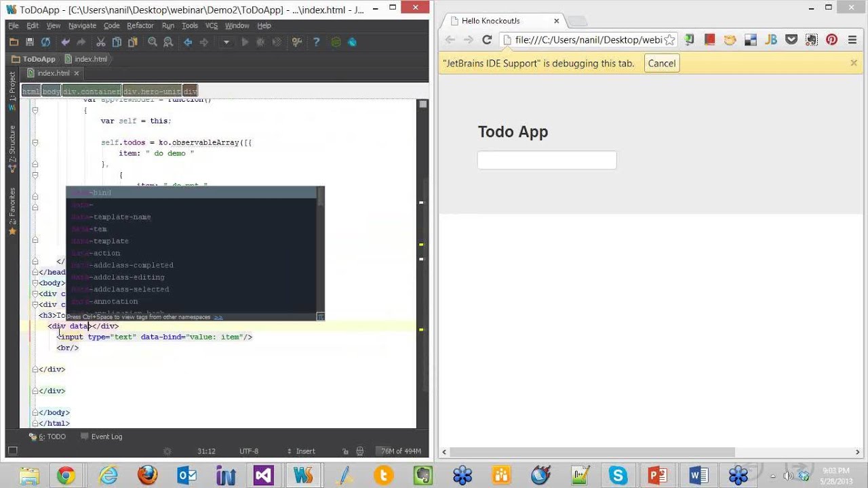Click index.html in navigation bar
This screenshot has height=488, width=868.
[85, 59]
